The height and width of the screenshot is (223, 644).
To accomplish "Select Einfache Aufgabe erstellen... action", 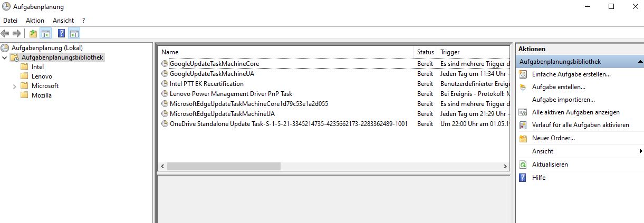I will (571, 74).
